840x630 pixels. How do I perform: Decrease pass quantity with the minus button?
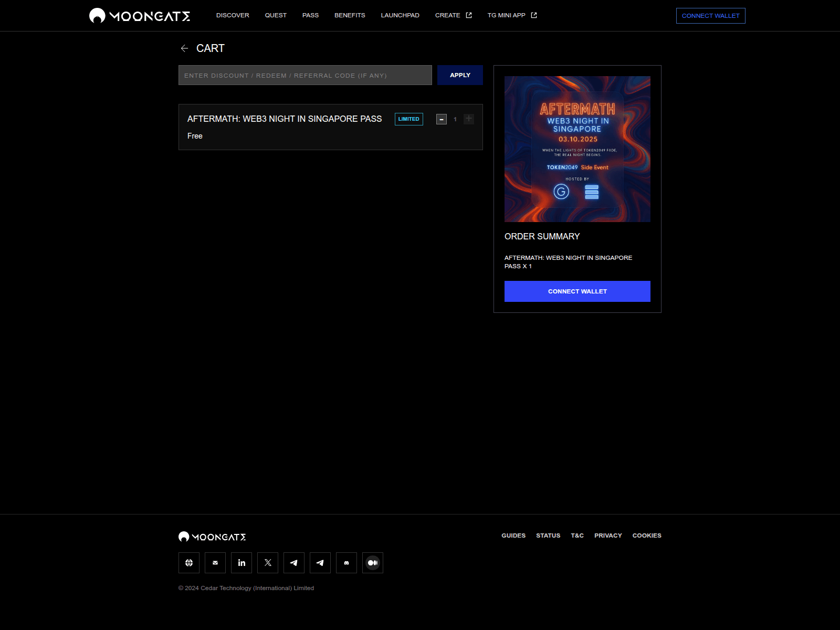click(442, 119)
